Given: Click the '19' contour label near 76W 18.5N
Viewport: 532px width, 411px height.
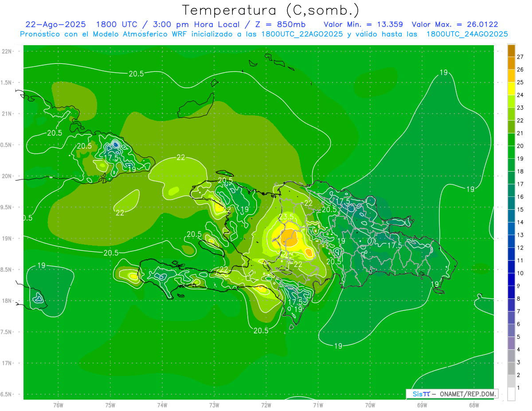Looking at the screenshot, I should (41, 266).
